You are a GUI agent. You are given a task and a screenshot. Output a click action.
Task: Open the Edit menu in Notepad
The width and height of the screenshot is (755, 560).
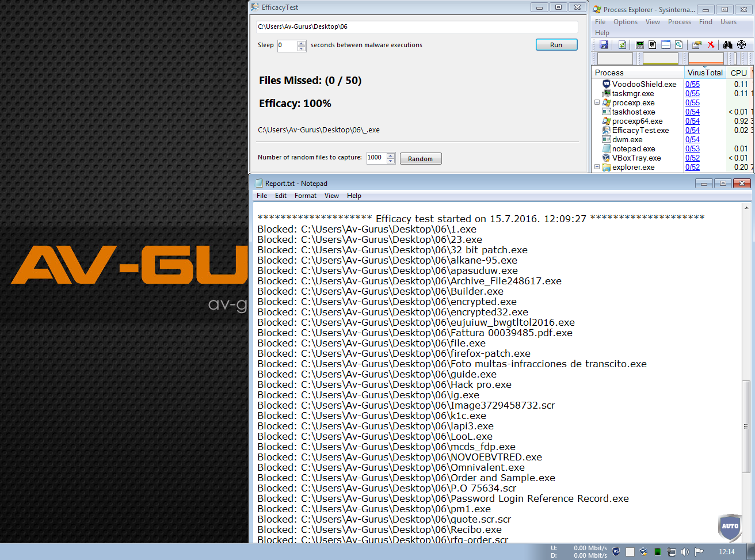[x=281, y=196]
